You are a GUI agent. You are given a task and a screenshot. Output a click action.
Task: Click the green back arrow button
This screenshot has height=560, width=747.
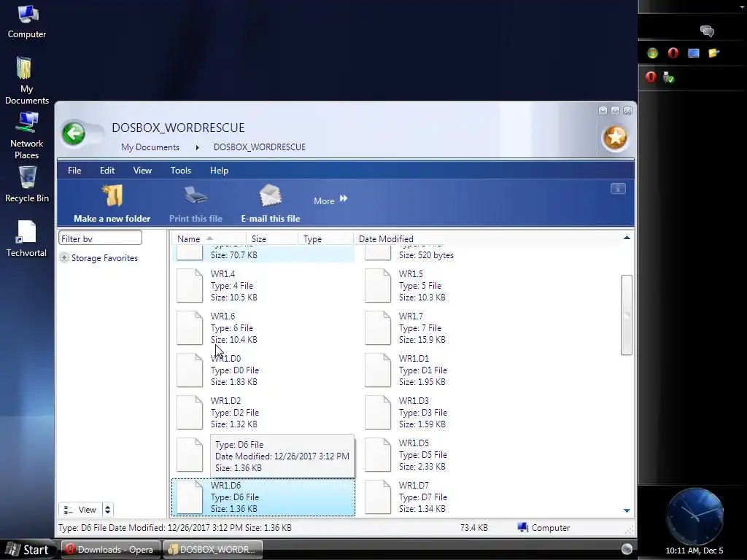click(74, 133)
